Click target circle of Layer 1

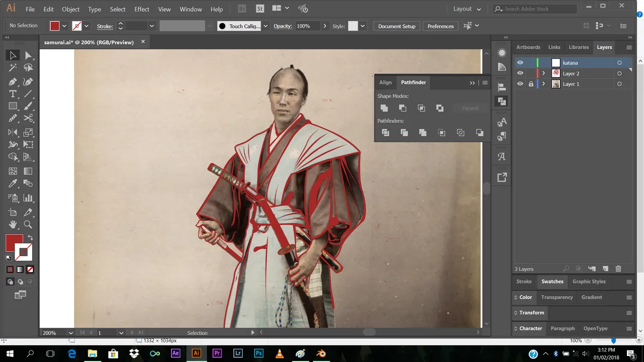619,84
